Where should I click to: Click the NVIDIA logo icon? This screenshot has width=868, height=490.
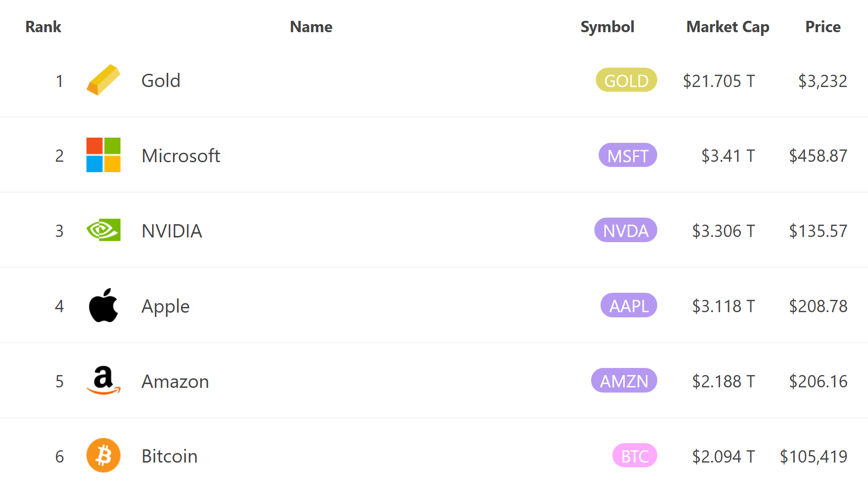(103, 230)
